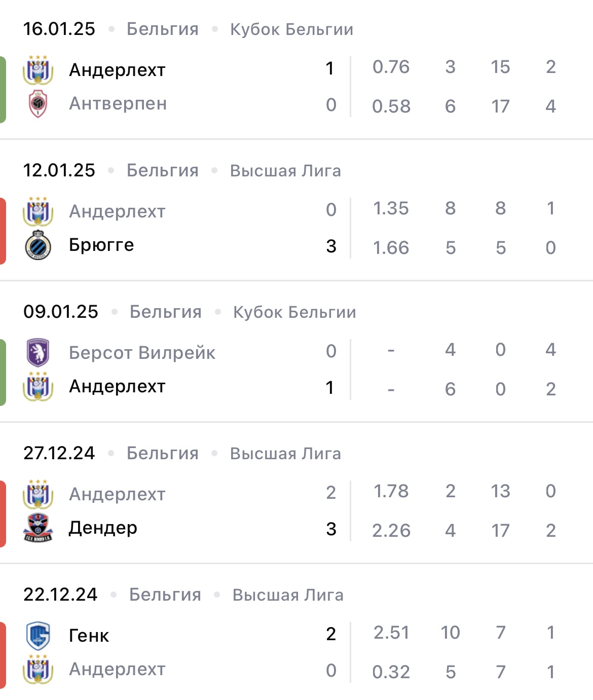This screenshot has width=593, height=700.
Task: Click the Антверпен team name
Action: pos(118,104)
